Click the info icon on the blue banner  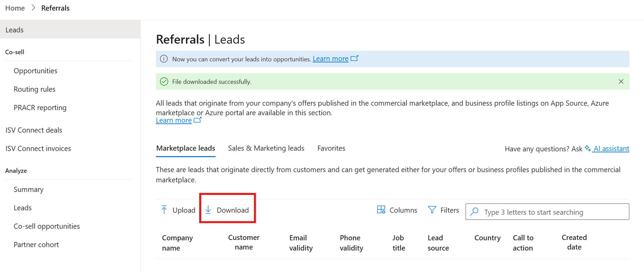coord(164,59)
